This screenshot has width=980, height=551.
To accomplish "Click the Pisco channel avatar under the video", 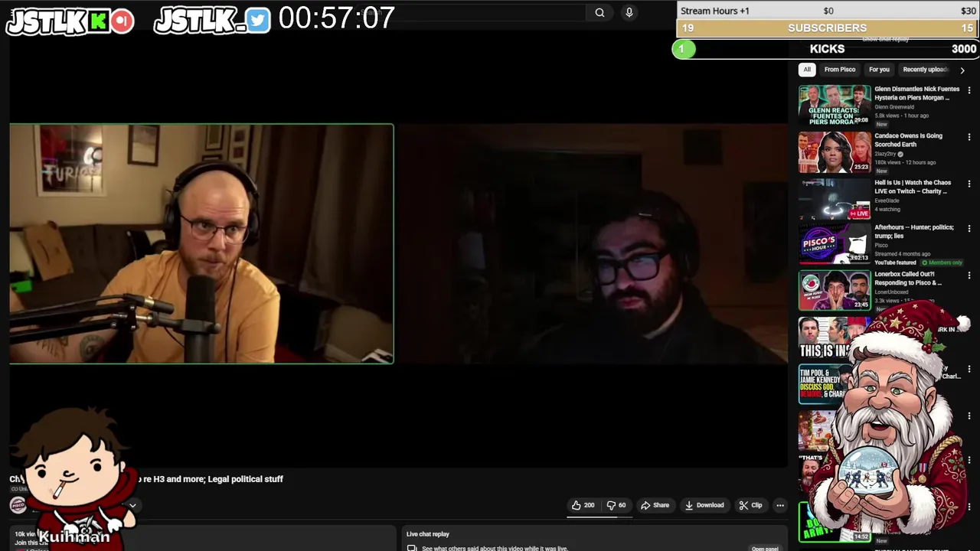I will coord(18,505).
